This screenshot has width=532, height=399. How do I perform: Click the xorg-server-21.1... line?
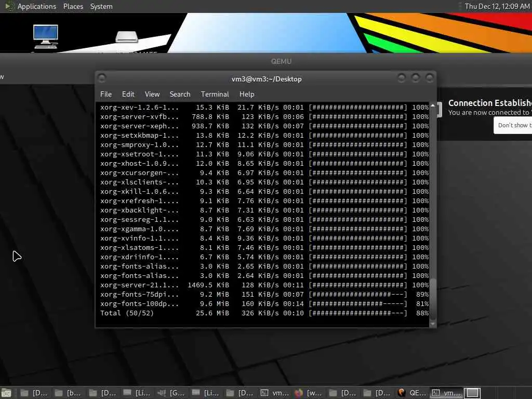pyautogui.click(x=264, y=285)
